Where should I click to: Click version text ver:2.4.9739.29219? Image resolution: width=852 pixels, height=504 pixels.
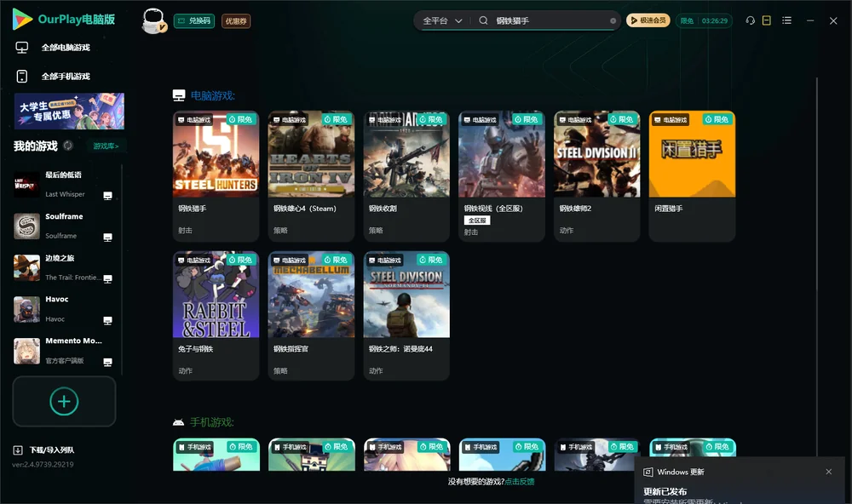(x=43, y=465)
